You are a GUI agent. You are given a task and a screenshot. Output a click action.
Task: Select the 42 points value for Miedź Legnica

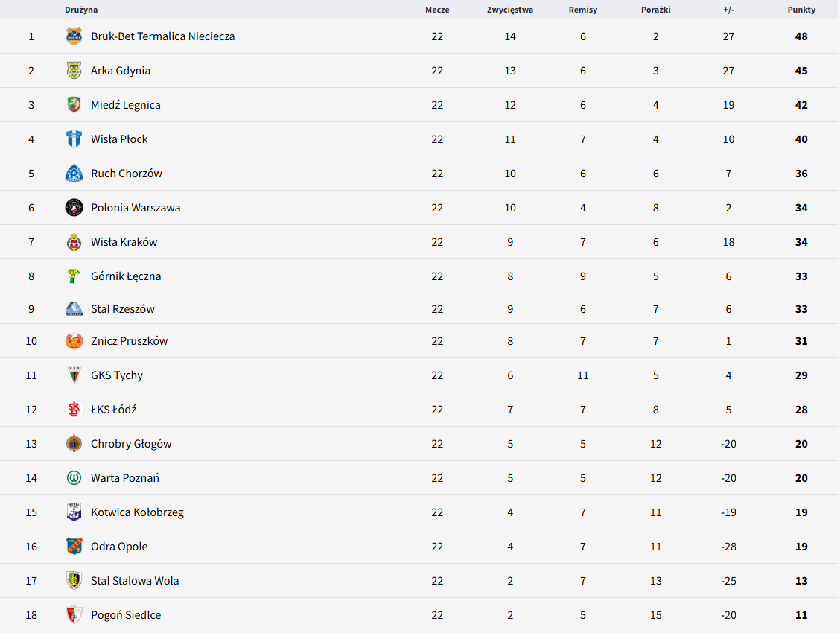pyautogui.click(x=801, y=105)
